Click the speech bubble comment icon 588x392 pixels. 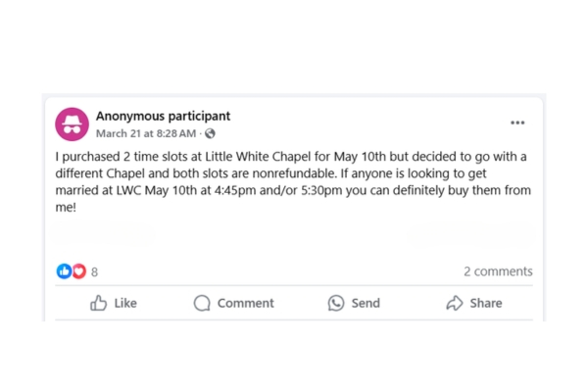click(202, 304)
